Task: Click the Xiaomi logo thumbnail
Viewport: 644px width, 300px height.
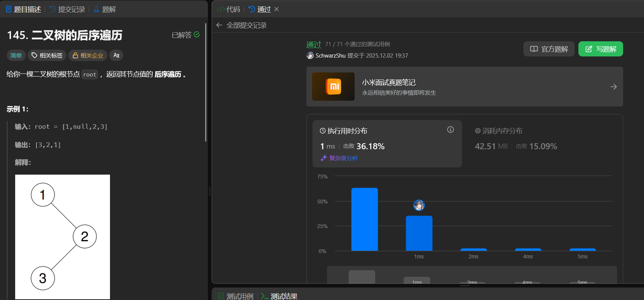Action: 333,87
